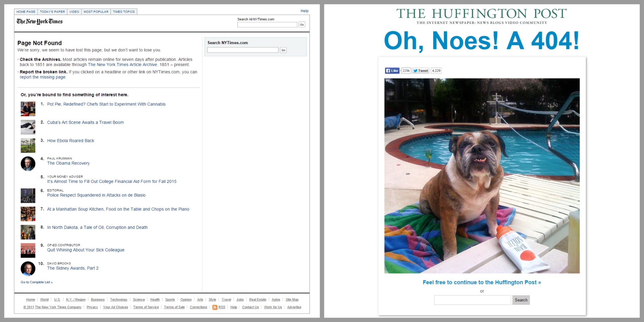Open Travel footer link
This screenshot has height=322, width=644.
[226, 300]
